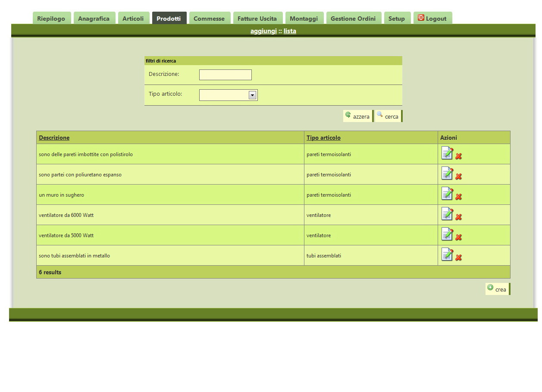Image resolution: width=542 pixels, height=392 pixels.
Task: Expand the 'Tipo articolo' dropdown
Action: (229, 95)
